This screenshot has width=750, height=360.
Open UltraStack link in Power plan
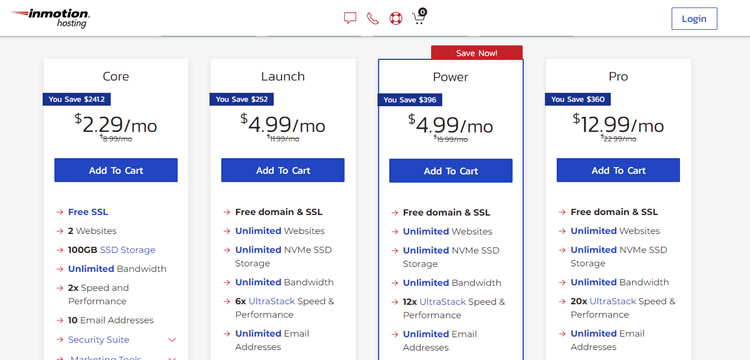click(442, 302)
